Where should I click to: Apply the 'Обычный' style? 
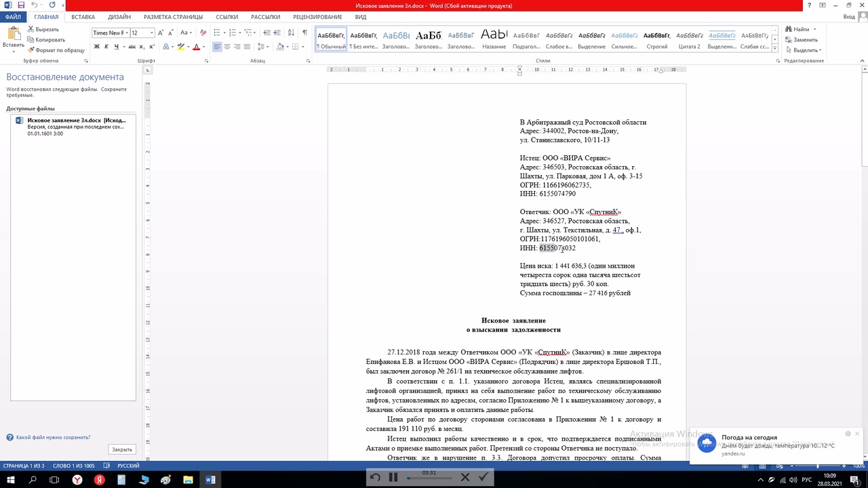[x=332, y=39]
